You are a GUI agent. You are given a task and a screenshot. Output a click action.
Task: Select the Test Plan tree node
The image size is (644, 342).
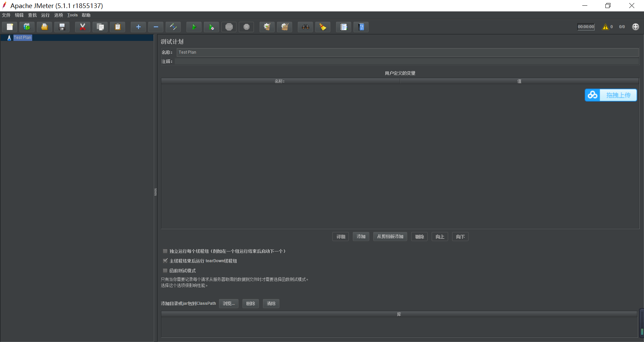[x=22, y=38]
